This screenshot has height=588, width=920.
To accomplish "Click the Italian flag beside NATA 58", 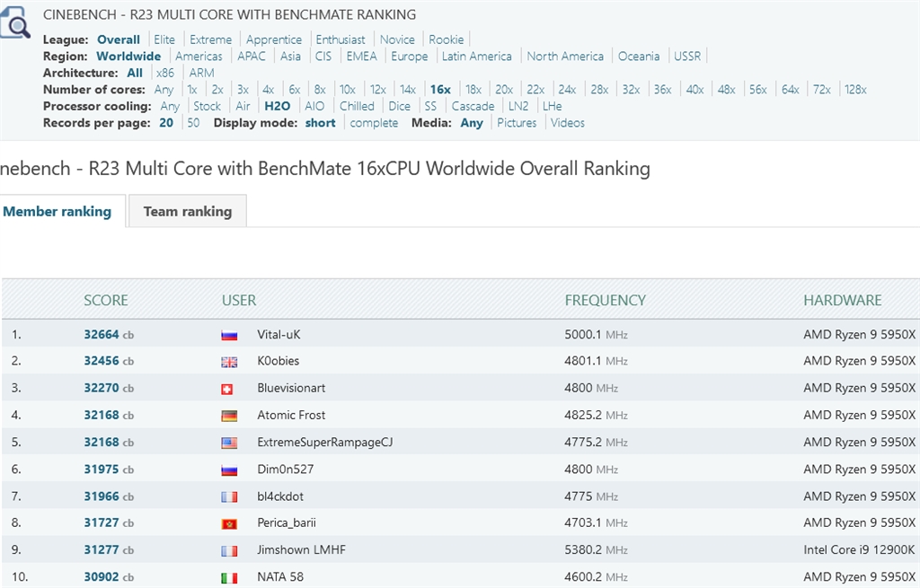I will pos(229,577).
